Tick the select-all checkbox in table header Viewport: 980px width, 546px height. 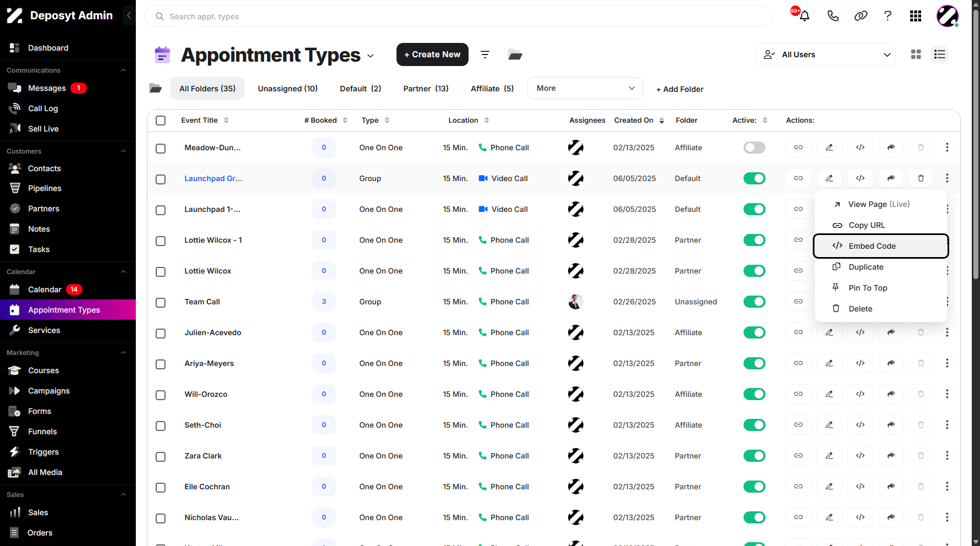[161, 121]
